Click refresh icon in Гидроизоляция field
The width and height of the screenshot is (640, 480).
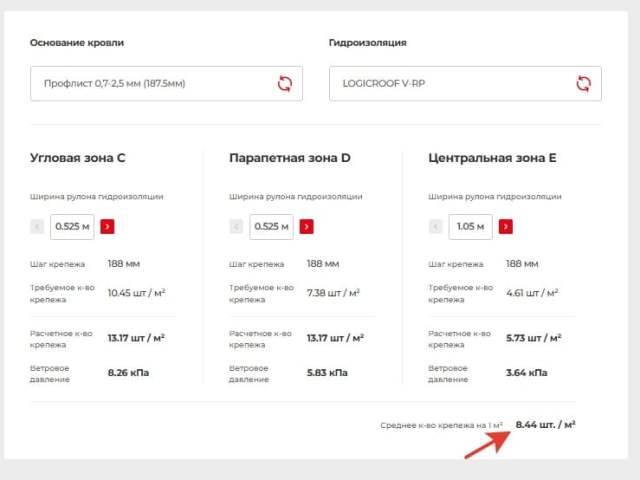pos(584,84)
